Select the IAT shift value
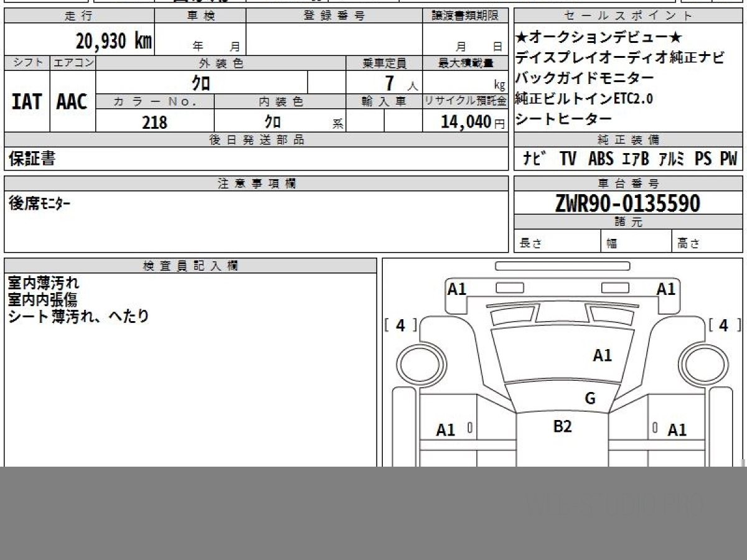The width and height of the screenshot is (747, 560). tap(27, 101)
